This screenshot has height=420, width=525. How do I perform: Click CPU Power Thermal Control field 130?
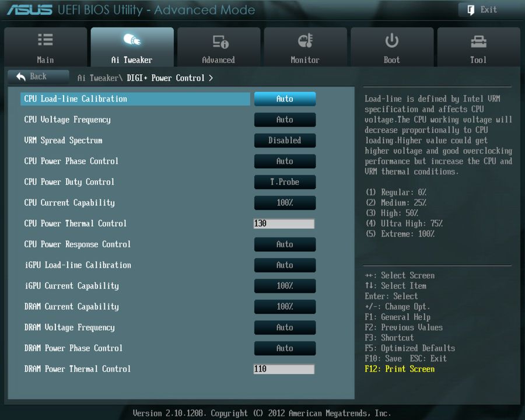pyautogui.click(x=284, y=223)
